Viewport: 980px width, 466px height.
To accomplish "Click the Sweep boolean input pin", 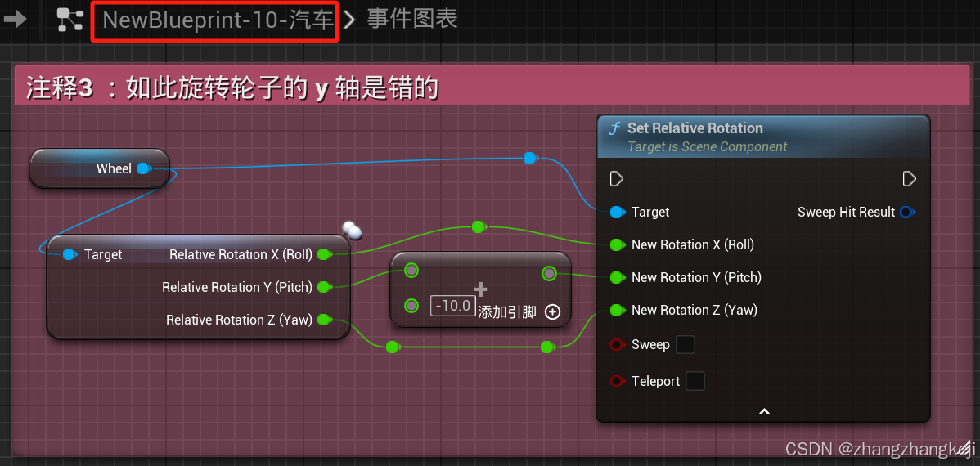I will click(x=617, y=345).
